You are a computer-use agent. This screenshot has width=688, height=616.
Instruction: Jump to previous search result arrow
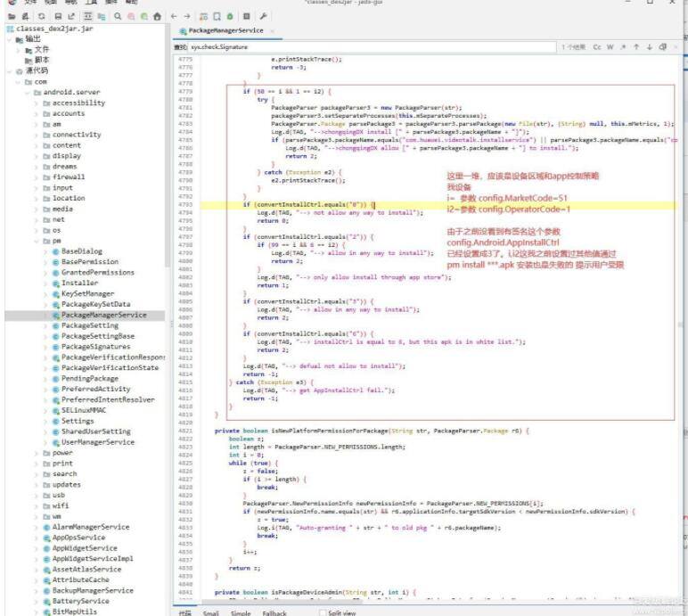(636, 47)
